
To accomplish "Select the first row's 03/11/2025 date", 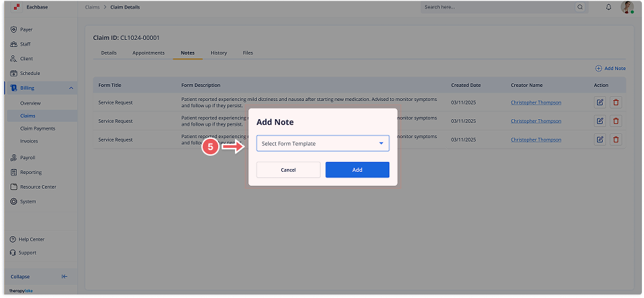I will click(x=463, y=102).
